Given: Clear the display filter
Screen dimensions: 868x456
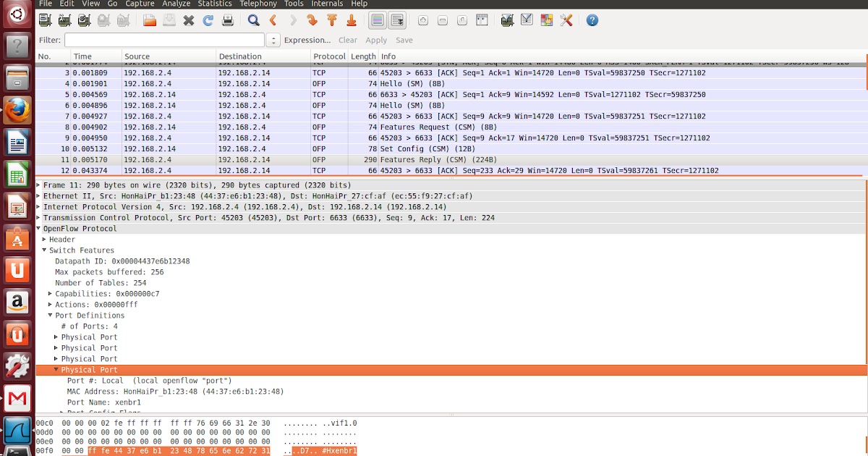Looking at the screenshot, I should [x=348, y=41].
